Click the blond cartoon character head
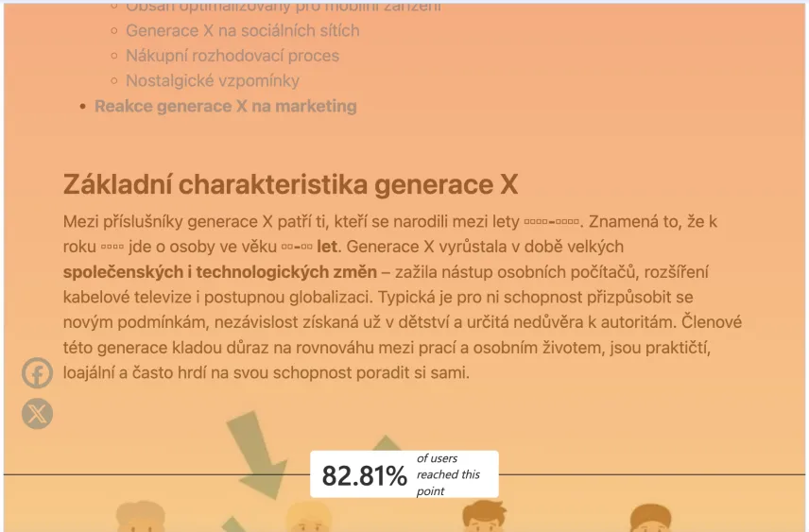 [x=309, y=518]
